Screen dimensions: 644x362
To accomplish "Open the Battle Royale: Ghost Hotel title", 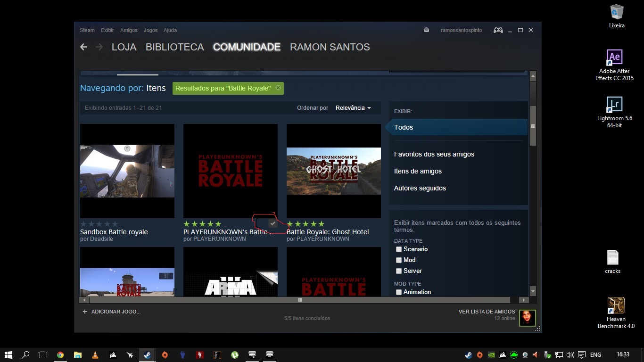I will [328, 232].
